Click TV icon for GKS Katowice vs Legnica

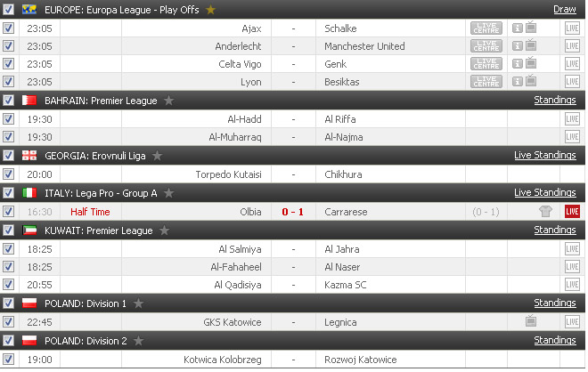coord(531,321)
